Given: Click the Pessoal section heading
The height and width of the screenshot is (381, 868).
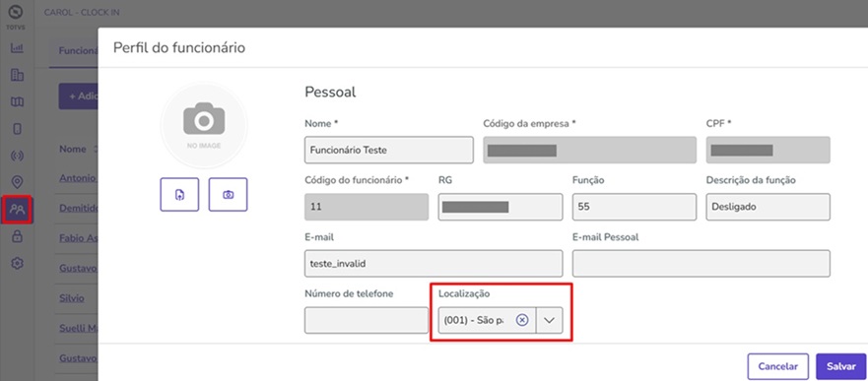Looking at the screenshot, I should 330,93.
